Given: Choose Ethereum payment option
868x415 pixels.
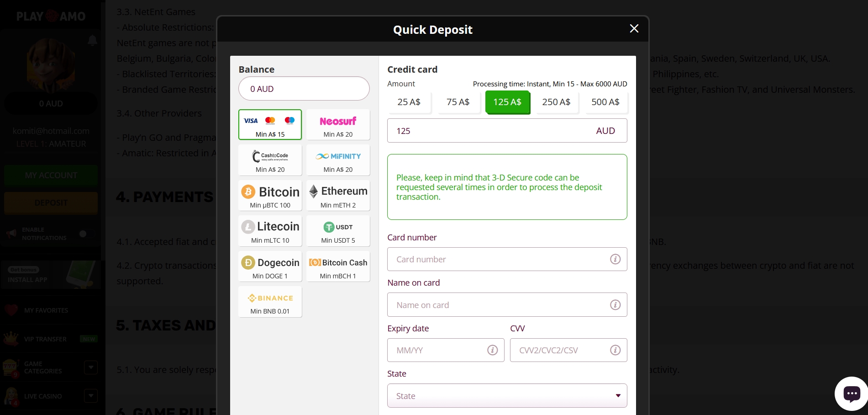Looking at the screenshot, I should [x=338, y=196].
